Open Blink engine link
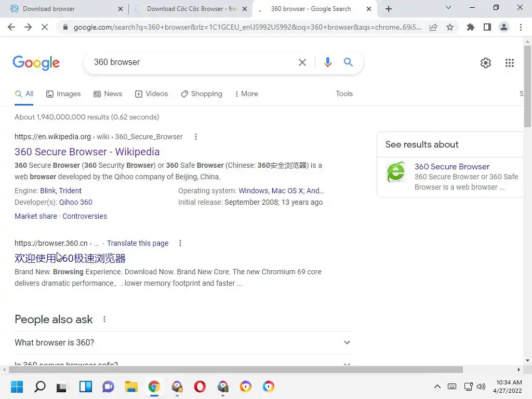The width and height of the screenshot is (532, 399). [47, 191]
